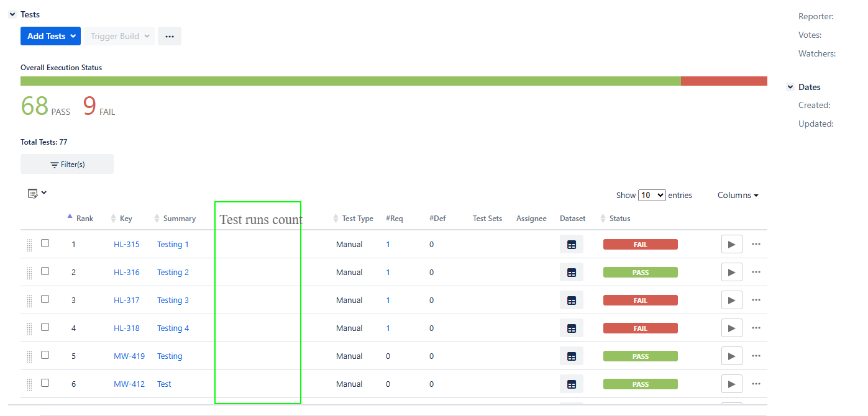
Task: Open the Add Tests dropdown
Action: coord(51,36)
